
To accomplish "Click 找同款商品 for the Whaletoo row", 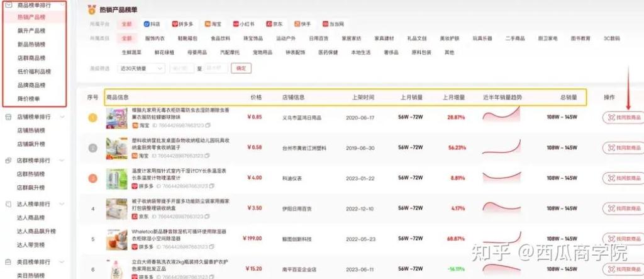I will click(x=623, y=239).
